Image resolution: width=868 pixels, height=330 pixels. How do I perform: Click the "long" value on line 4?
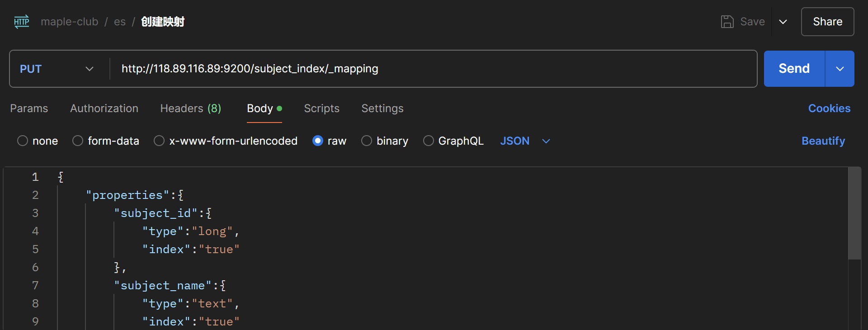tap(212, 231)
